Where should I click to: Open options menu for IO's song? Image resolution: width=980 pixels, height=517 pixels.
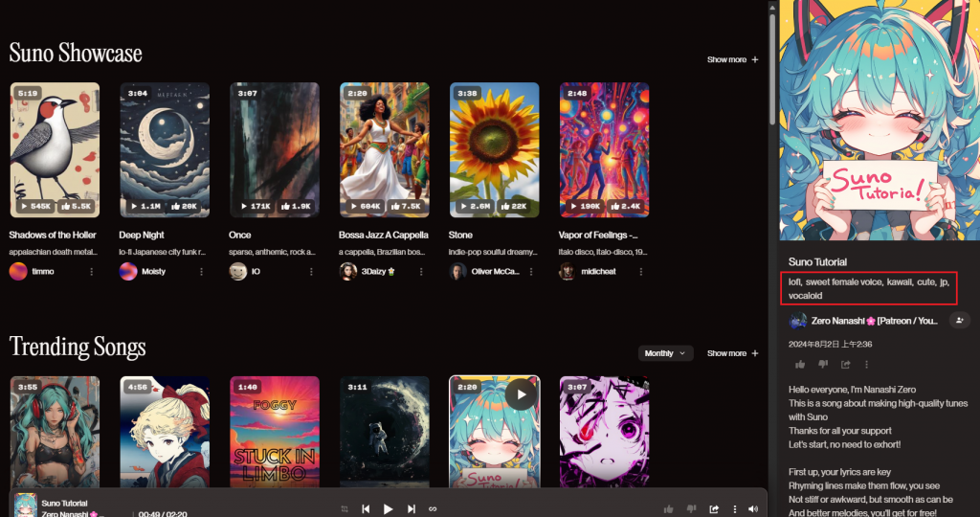point(311,271)
